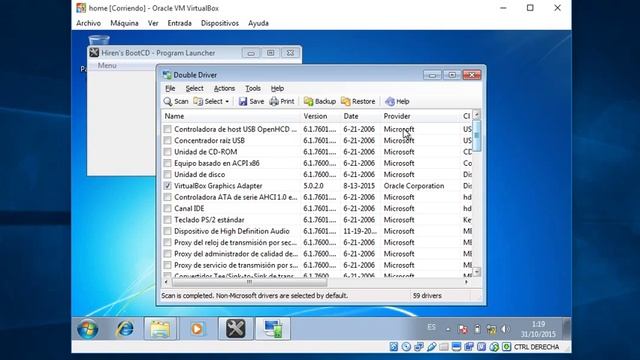640x360 pixels.
Task: Sort by Date column header
Action: [360, 116]
